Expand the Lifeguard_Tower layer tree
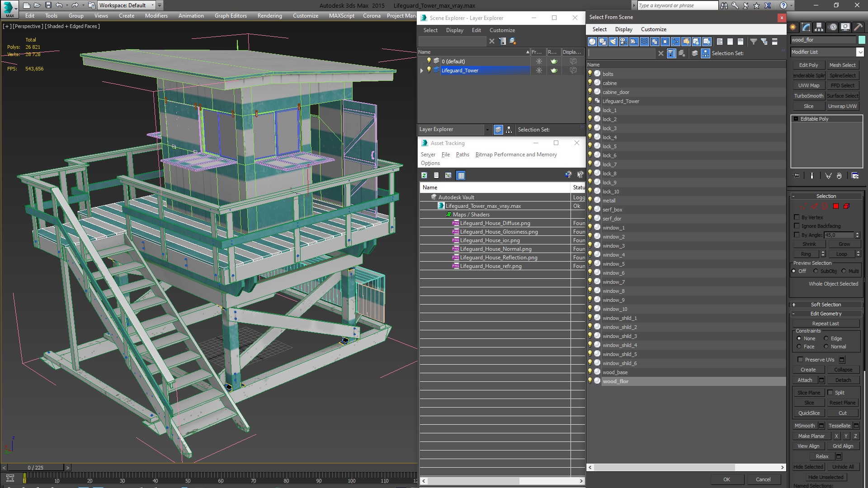 coord(422,70)
